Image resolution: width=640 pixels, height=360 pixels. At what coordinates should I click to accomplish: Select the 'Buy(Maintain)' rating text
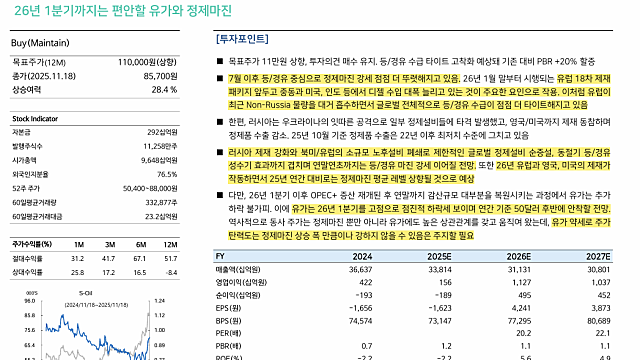coord(40,43)
